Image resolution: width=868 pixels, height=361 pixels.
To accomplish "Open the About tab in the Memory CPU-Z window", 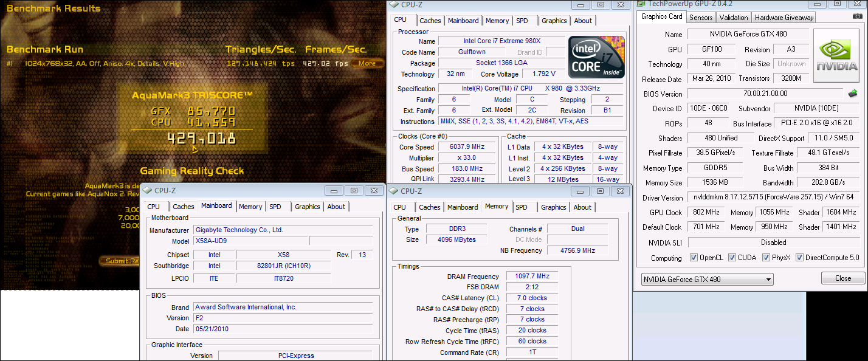I will (582, 207).
